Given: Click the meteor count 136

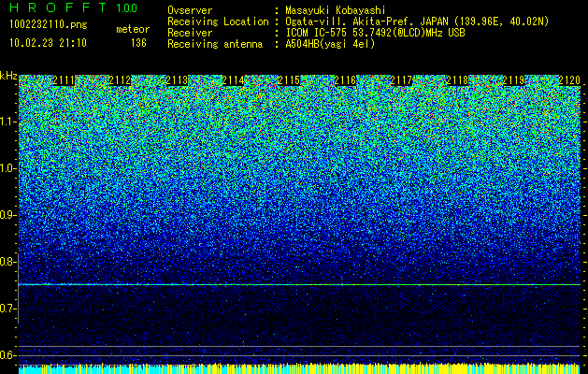Looking at the screenshot, I should [138, 43].
